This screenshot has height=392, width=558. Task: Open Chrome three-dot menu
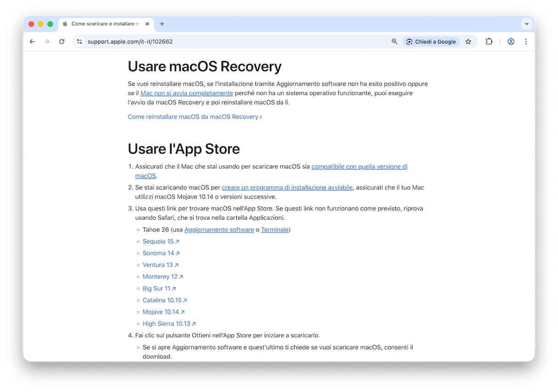click(526, 42)
